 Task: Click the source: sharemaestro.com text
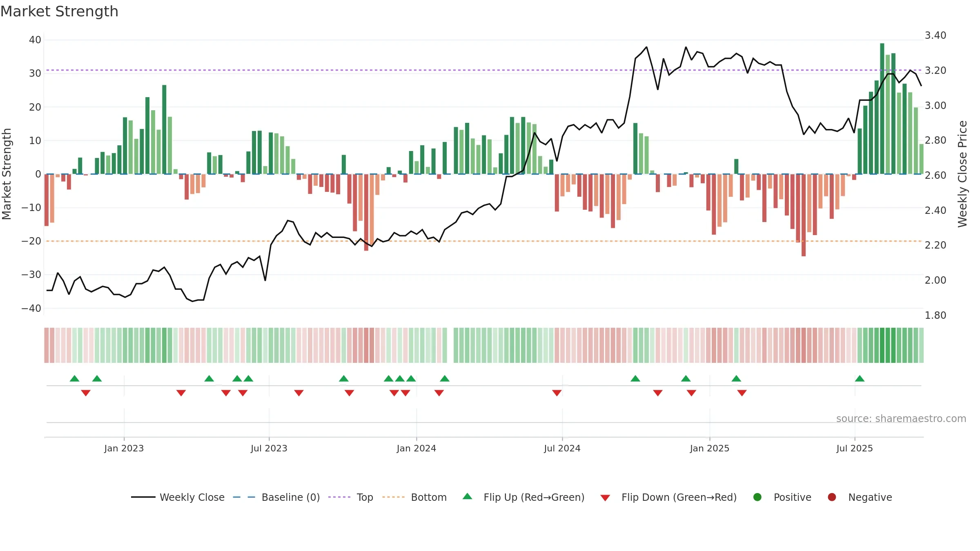[901, 418]
